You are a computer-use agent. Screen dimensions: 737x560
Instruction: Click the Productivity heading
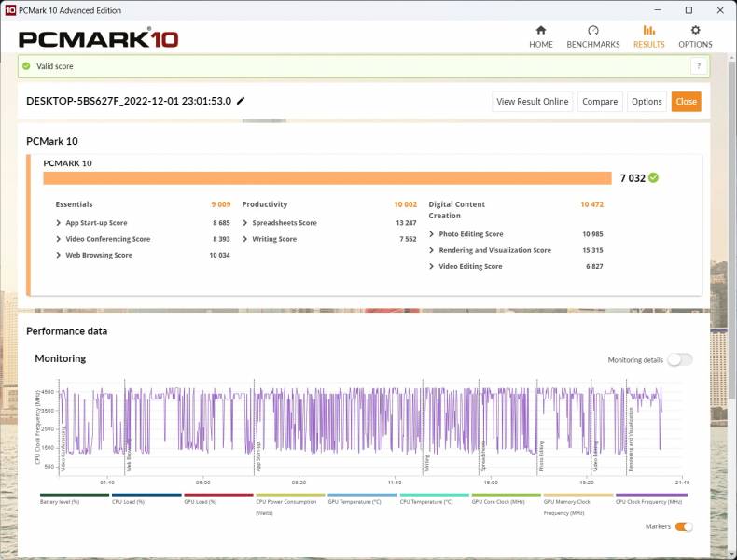[x=265, y=204]
